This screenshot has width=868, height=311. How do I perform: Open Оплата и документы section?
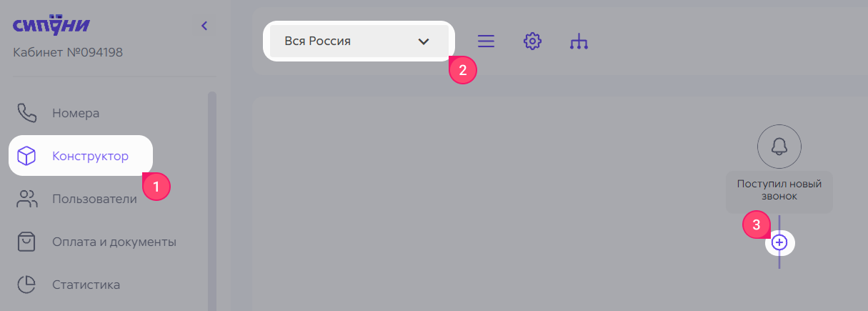point(114,242)
